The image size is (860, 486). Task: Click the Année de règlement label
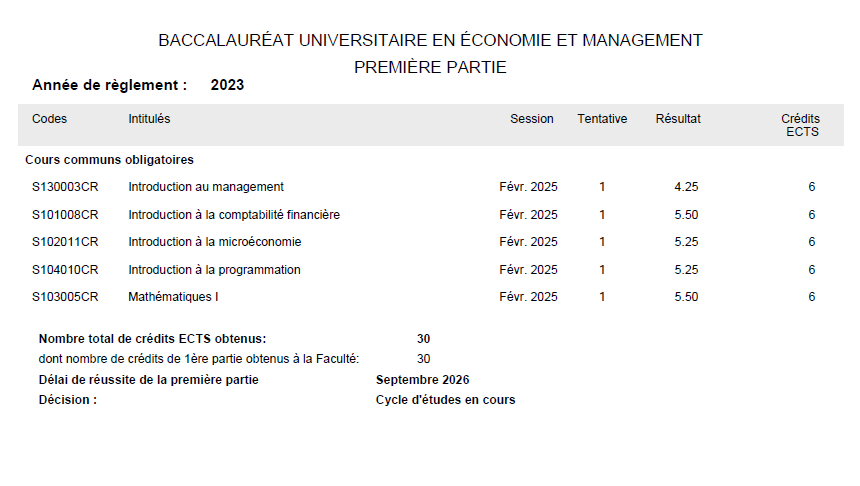pos(110,85)
